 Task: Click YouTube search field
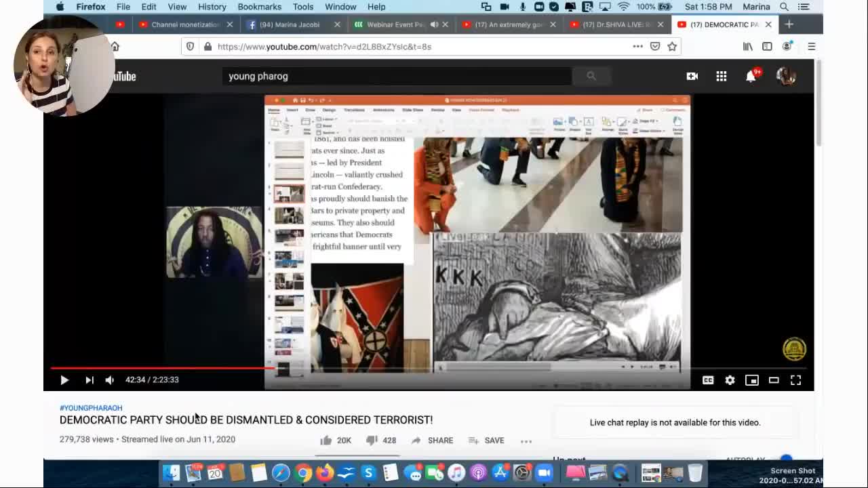[397, 76]
